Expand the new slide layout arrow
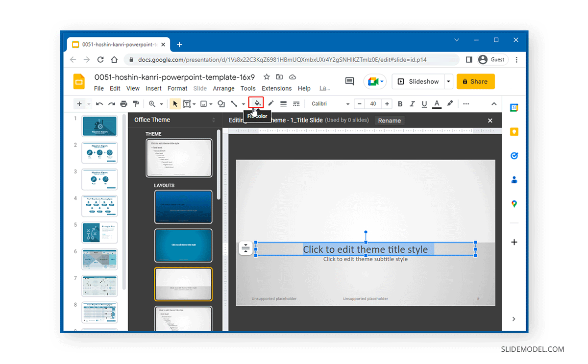Screen dimensions: 588x364 click(x=89, y=104)
